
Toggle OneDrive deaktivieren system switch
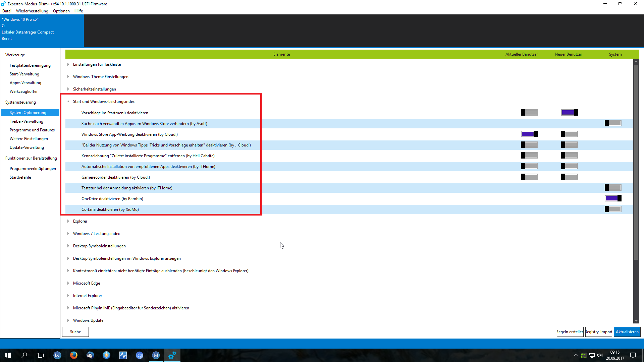[x=613, y=198]
